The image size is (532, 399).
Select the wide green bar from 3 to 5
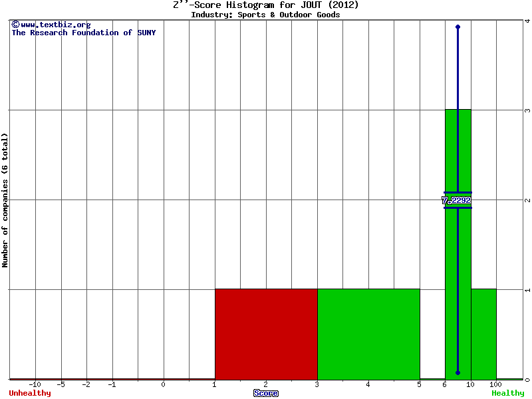coord(368,334)
